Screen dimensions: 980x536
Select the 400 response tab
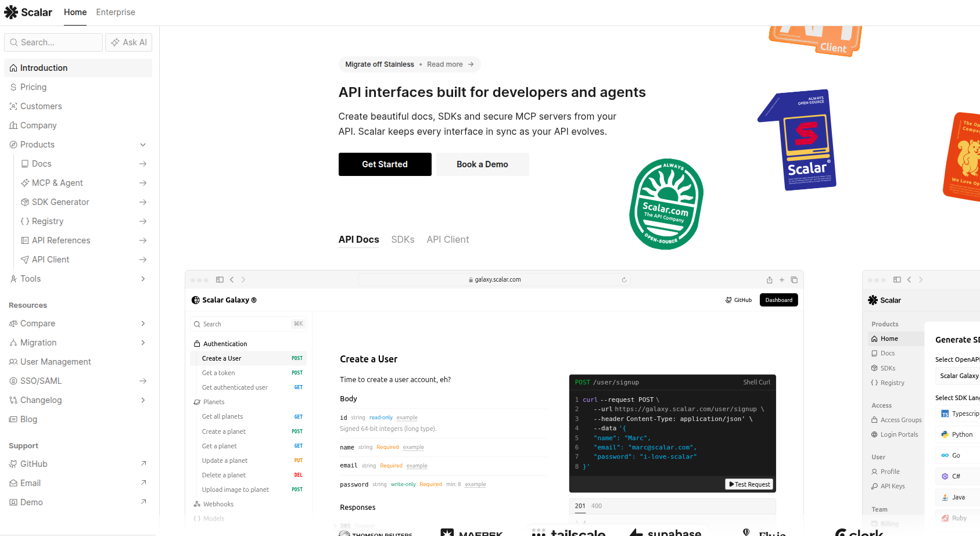click(x=597, y=506)
